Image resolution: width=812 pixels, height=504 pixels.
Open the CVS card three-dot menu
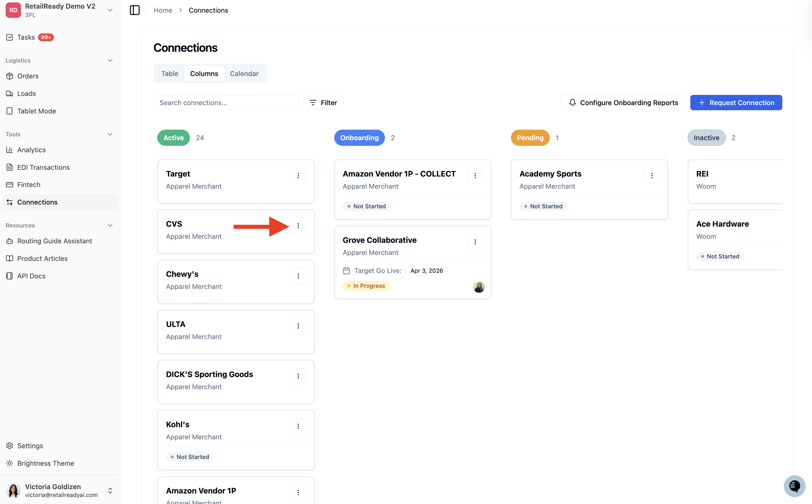point(298,226)
